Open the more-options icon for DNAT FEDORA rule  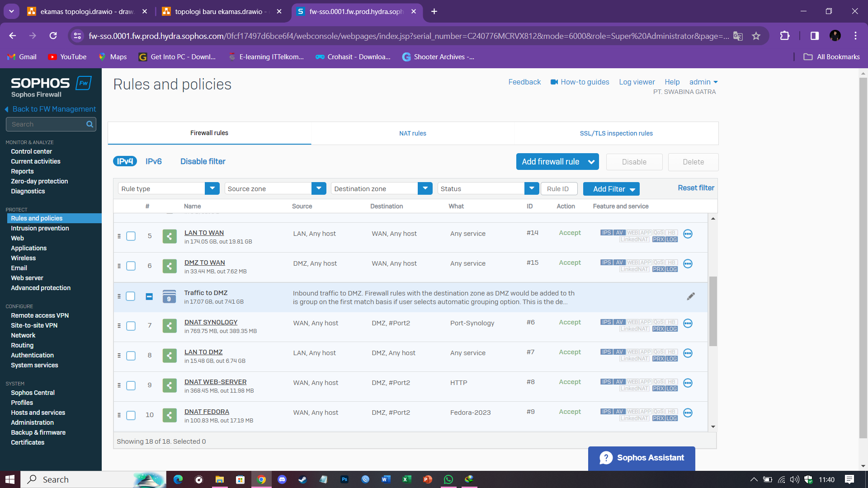[688, 413]
